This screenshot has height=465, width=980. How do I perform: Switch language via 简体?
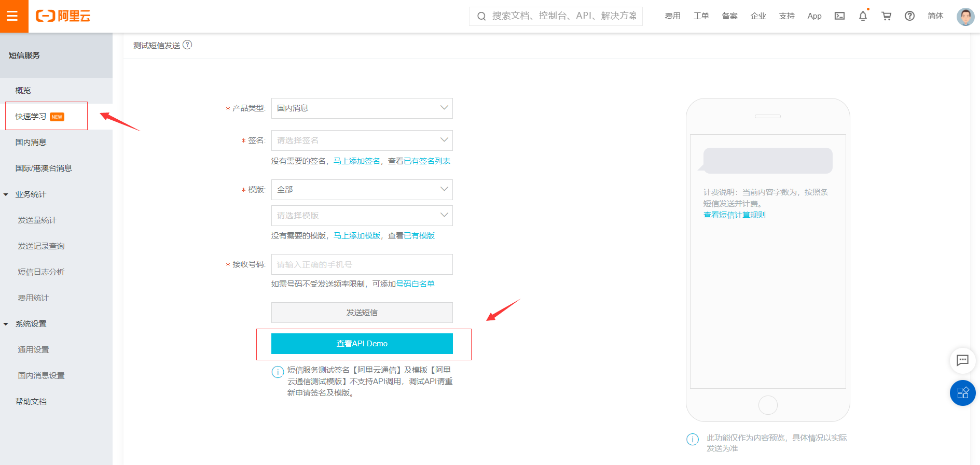[x=935, y=16]
